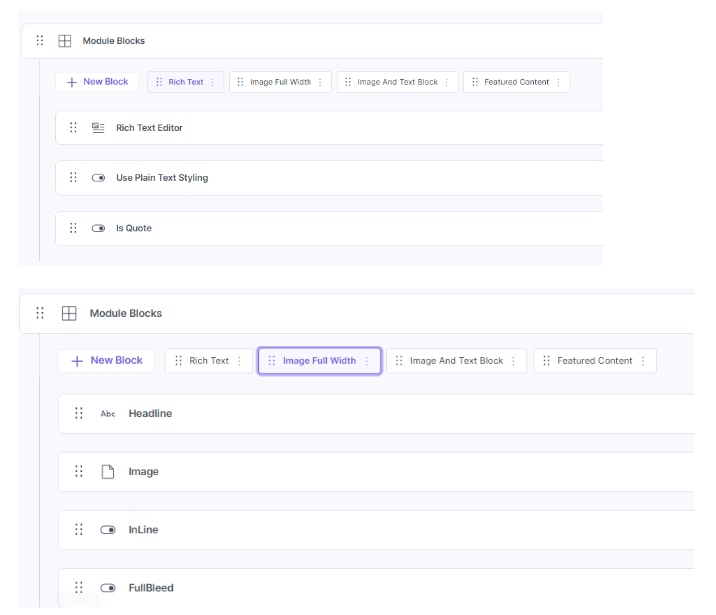Open three-dot menu on upper Featured Content tab
Viewport: 716px width, 615px height.
(x=558, y=82)
